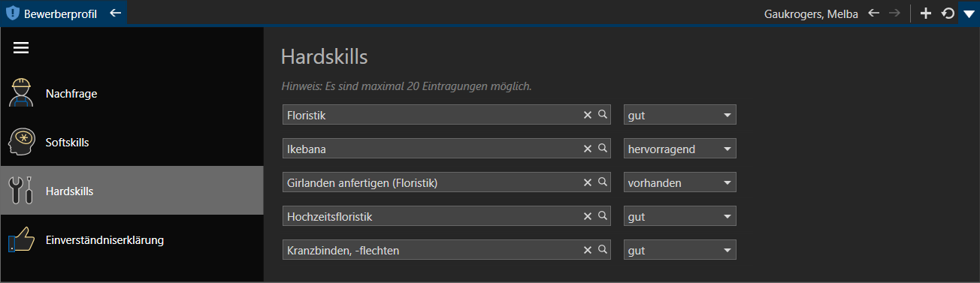The height and width of the screenshot is (283, 980).
Task: Click the back arrow next to Bewerberprofil
Action: click(x=115, y=13)
